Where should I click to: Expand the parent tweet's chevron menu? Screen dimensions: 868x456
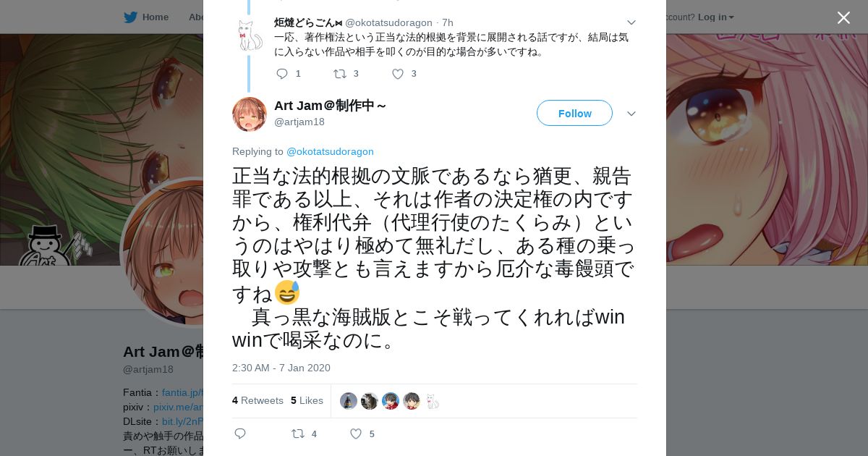pyautogui.click(x=631, y=22)
